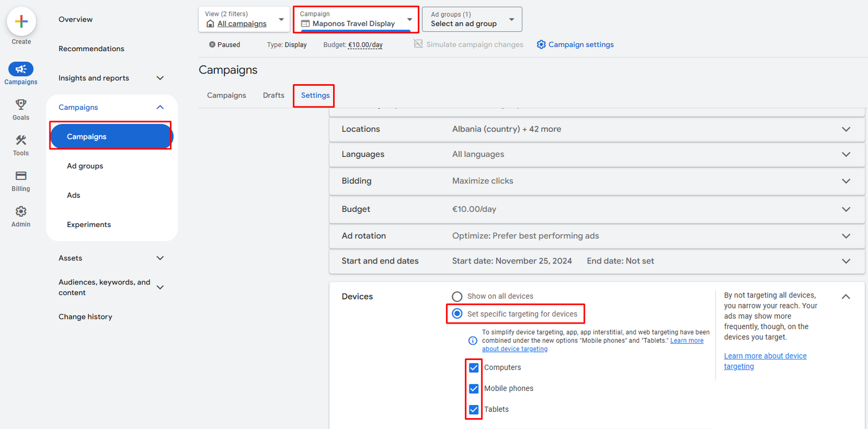Image resolution: width=868 pixels, height=429 pixels.
Task: Uncheck the Tablets checkbox
Action: tap(474, 409)
